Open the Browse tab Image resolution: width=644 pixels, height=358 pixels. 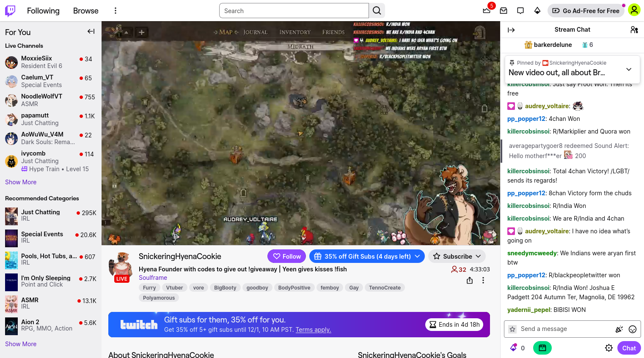(x=85, y=11)
